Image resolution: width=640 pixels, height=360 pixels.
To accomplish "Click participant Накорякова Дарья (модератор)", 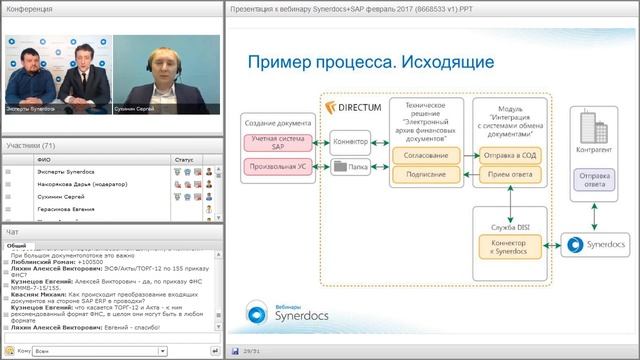I will [x=82, y=184].
